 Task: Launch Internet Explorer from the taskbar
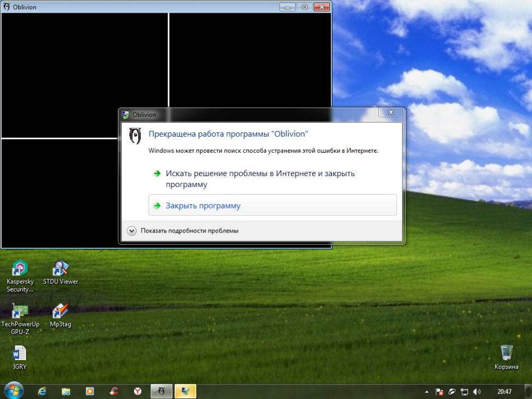(x=42, y=391)
